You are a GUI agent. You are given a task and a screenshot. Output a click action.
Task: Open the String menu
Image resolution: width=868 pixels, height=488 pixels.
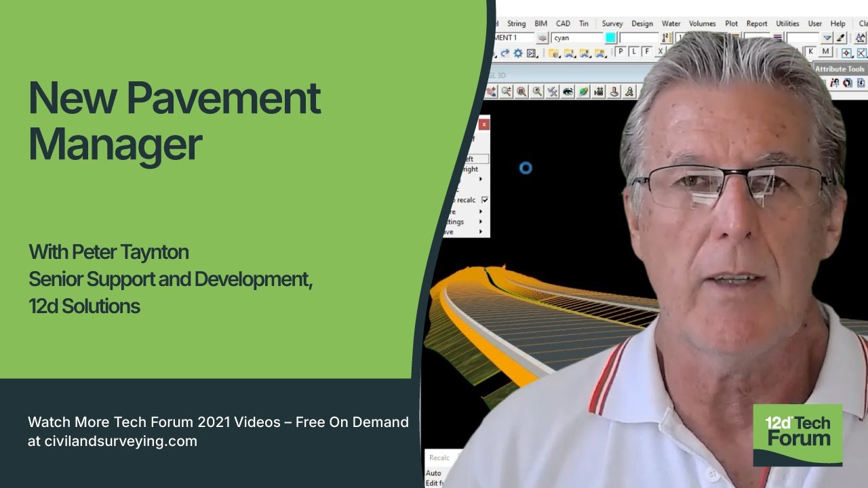(517, 23)
